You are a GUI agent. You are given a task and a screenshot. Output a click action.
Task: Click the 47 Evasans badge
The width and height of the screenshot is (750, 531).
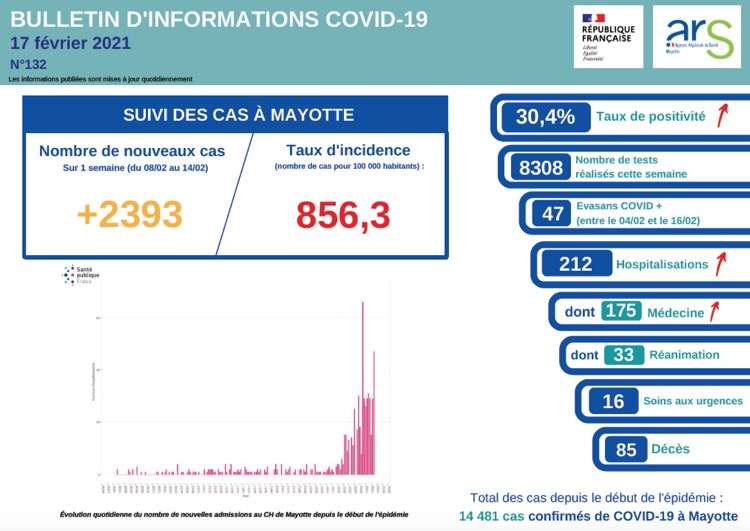coord(551,213)
